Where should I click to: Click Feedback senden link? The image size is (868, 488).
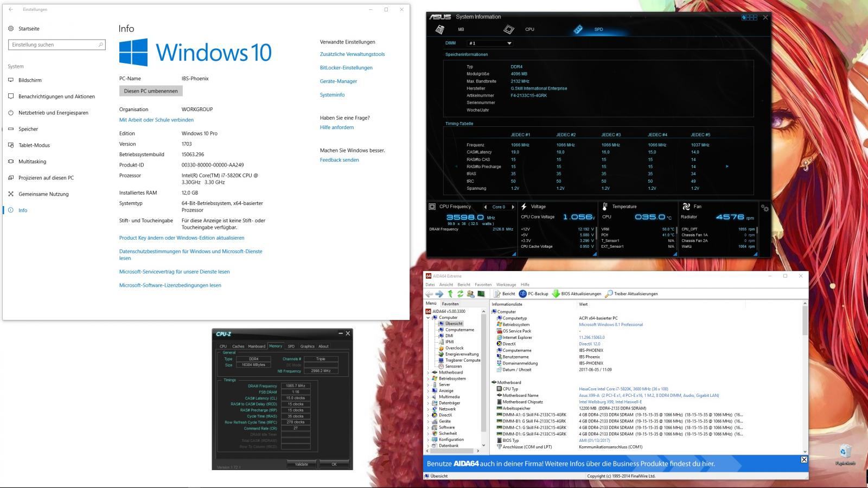[339, 160]
